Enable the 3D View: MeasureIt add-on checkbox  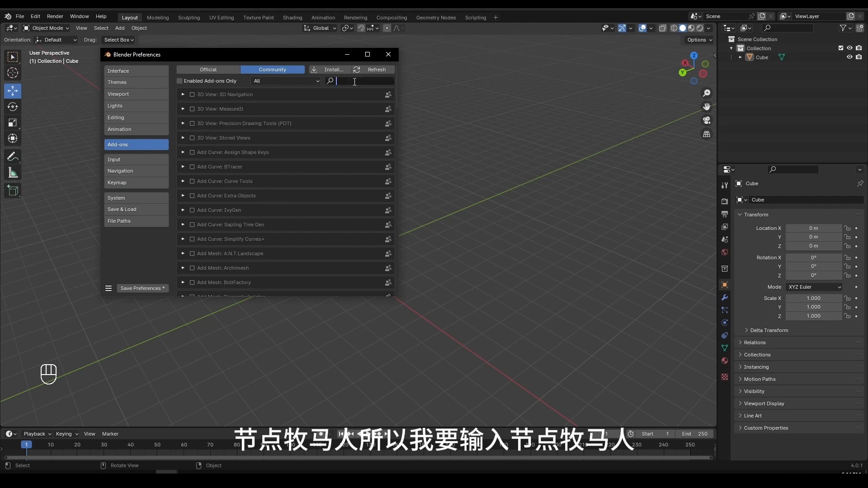click(x=192, y=109)
